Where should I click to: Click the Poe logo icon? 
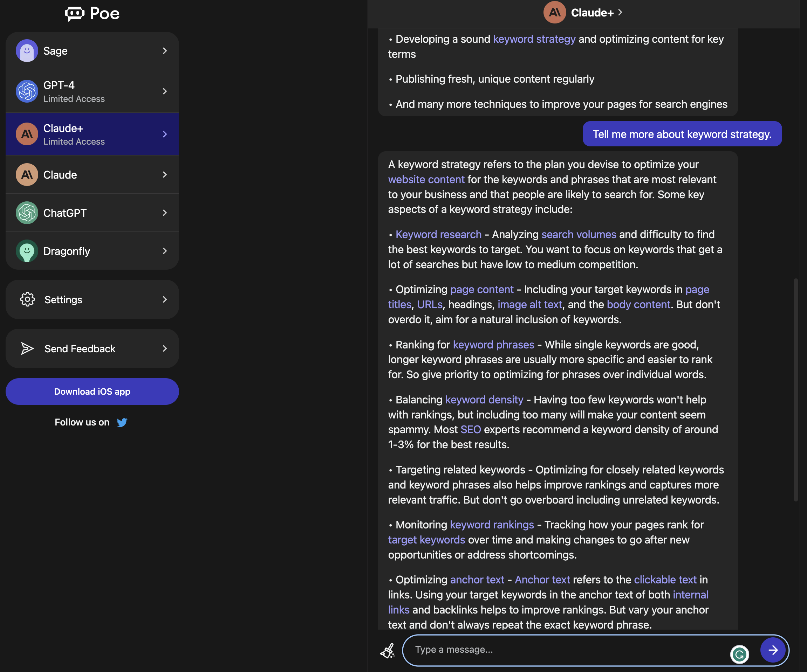click(x=74, y=13)
